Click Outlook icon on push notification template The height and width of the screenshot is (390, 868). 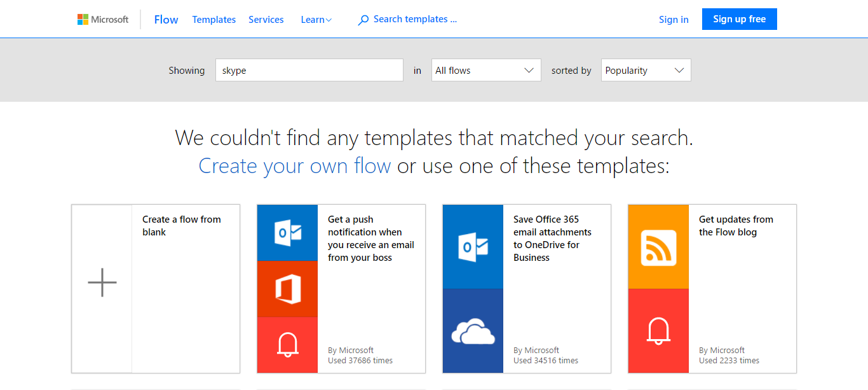point(287,232)
